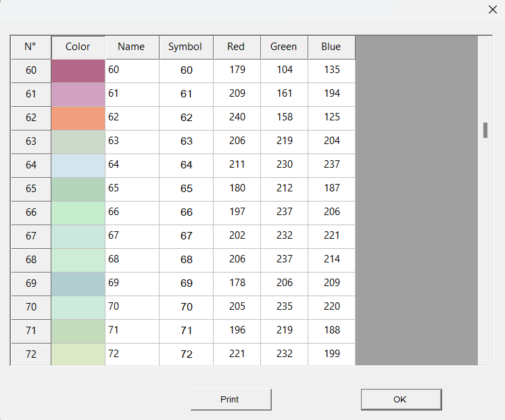Screen dimensions: 505x420
Task: Click the Name column header
Action: click(x=132, y=47)
